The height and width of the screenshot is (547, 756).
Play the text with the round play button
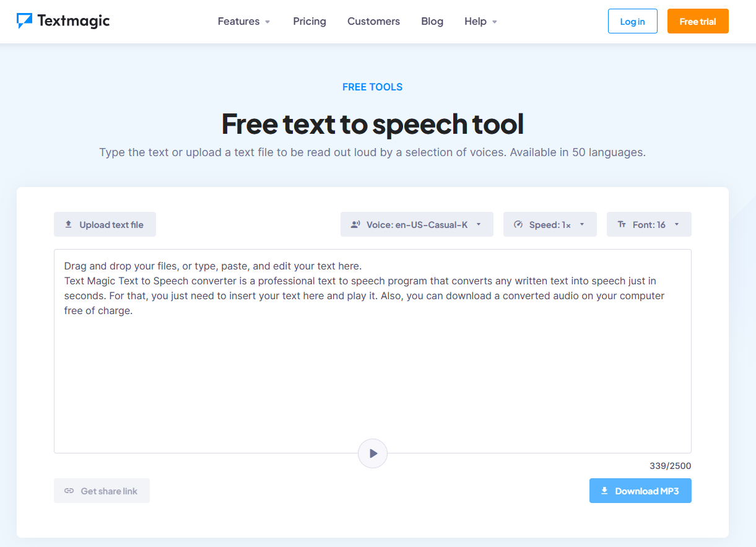(373, 453)
